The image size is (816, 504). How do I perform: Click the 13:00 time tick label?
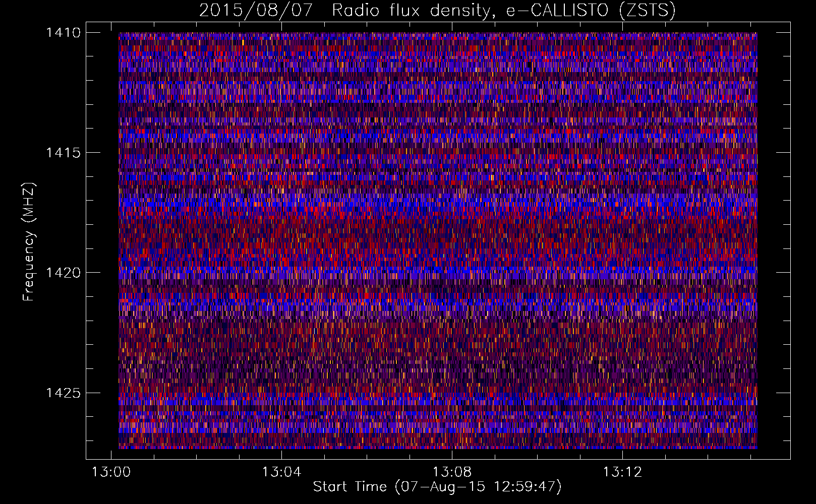tap(111, 472)
